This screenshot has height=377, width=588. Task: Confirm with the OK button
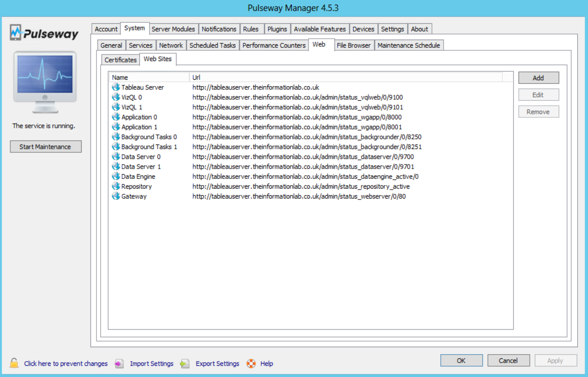pyautogui.click(x=461, y=360)
